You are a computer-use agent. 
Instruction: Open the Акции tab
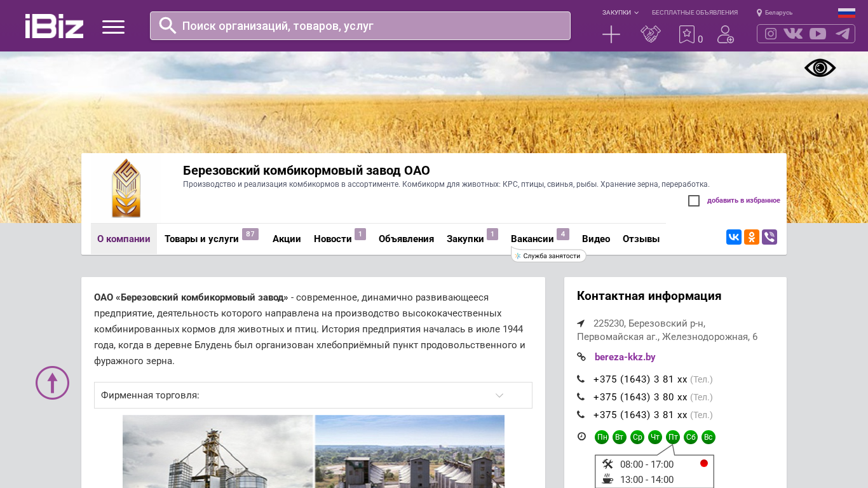(x=287, y=239)
